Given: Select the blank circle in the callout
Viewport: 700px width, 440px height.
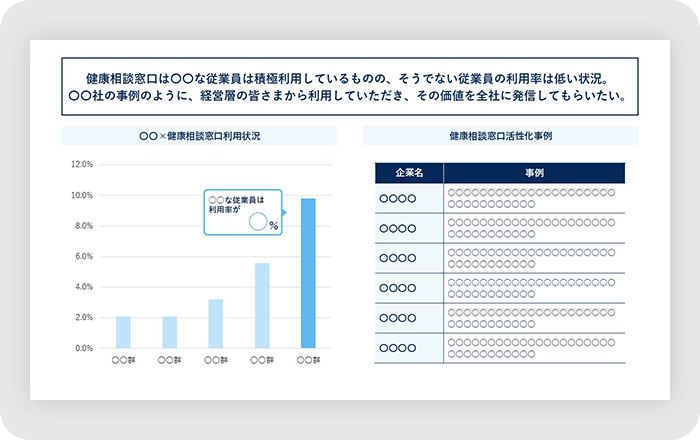Looking at the screenshot, I should [x=257, y=222].
